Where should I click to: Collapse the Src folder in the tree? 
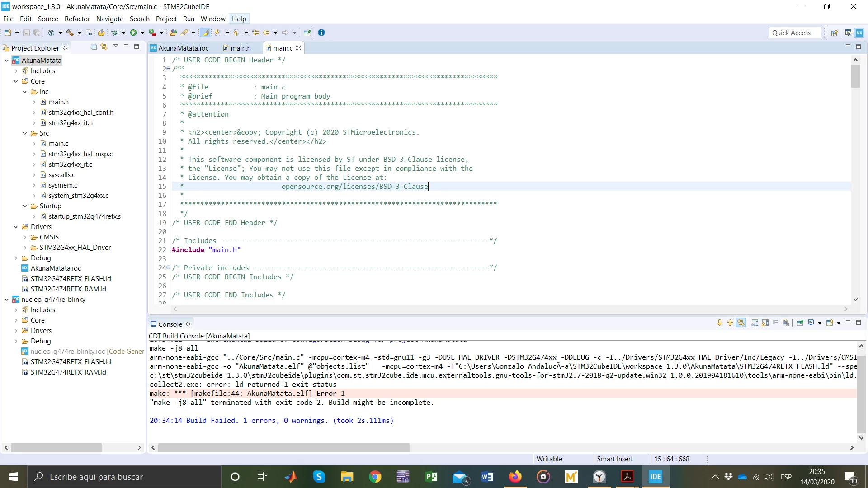[x=25, y=133]
